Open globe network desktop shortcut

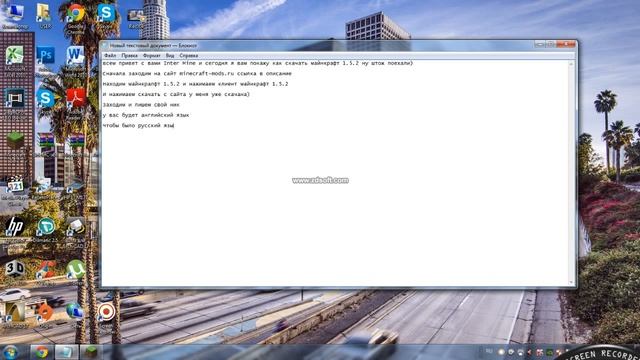(x=75, y=311)
